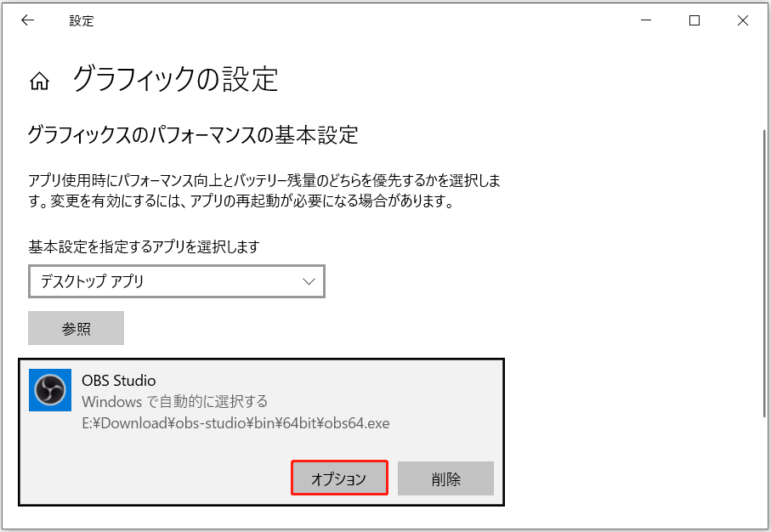The width and height of the screenshot is (771, 532).
Task: Open オプション for OBS Studio
Action: 339,478
